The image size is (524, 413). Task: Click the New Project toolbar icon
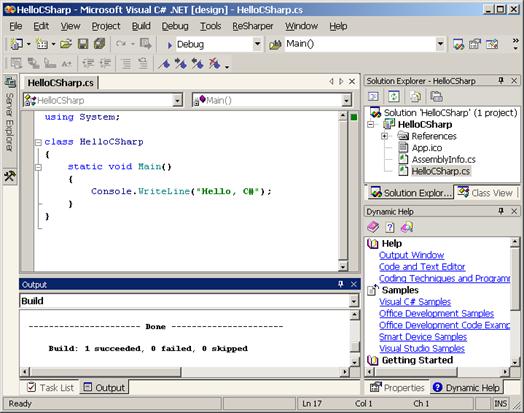[x=16, y=44]
